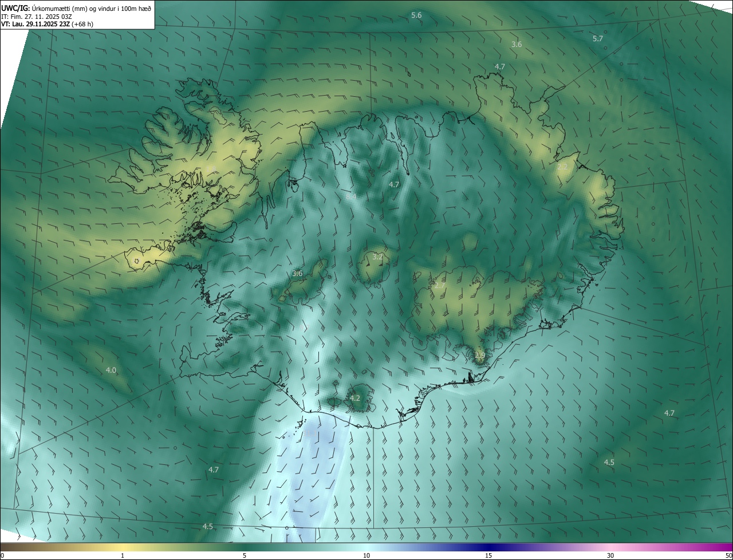Click colour scale tick label '15'

(x=488, y=555)
